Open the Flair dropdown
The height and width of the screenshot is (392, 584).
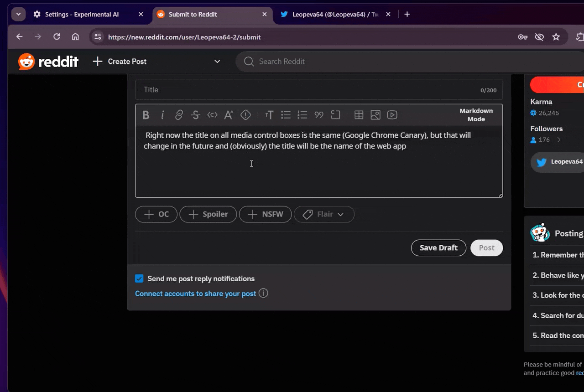pos(324,214)
